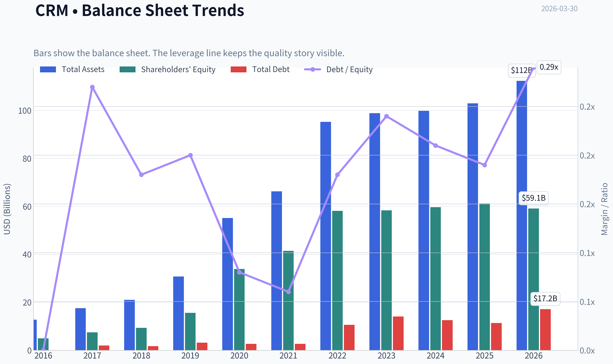The width and height of the screenshot is (613, 364).
Task: Toggle the Total Debt legend entry
Action: click(x=260, y=69)
